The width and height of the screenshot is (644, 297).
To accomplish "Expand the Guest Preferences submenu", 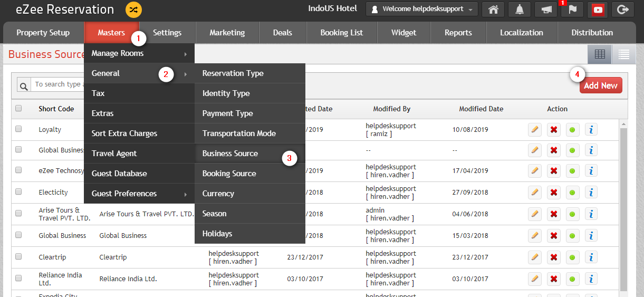I will [139, 194].
